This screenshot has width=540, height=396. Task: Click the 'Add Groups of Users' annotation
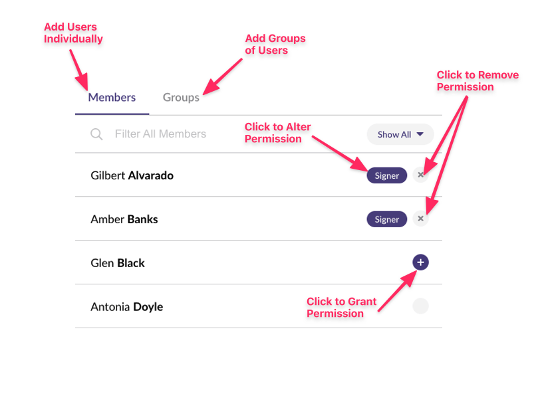coord(275,44)
